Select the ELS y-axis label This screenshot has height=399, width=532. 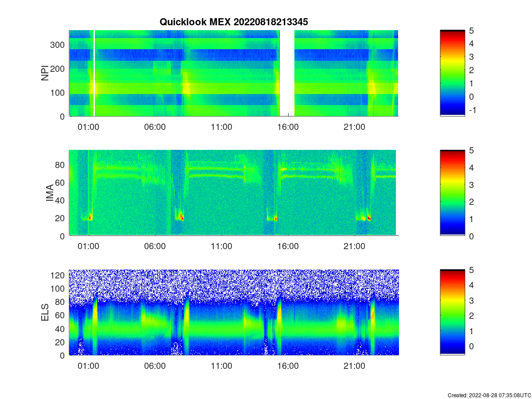[45, 313]
